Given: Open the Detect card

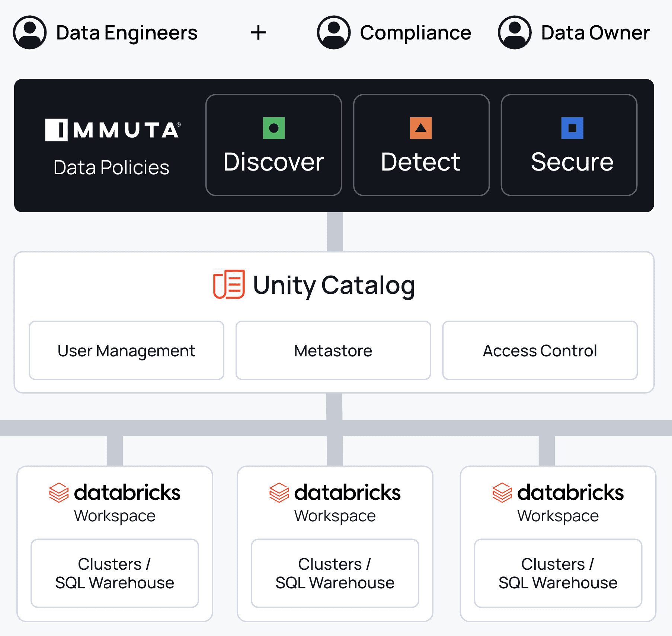Looking at the screenshot, I should pyautogui.click(x=421, y=145).
